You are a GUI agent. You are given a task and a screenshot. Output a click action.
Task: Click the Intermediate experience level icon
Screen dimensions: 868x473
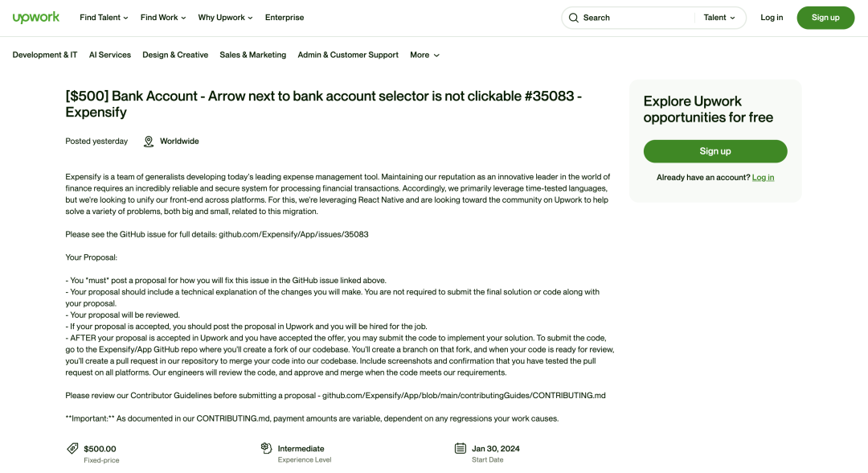pos(266,447)
